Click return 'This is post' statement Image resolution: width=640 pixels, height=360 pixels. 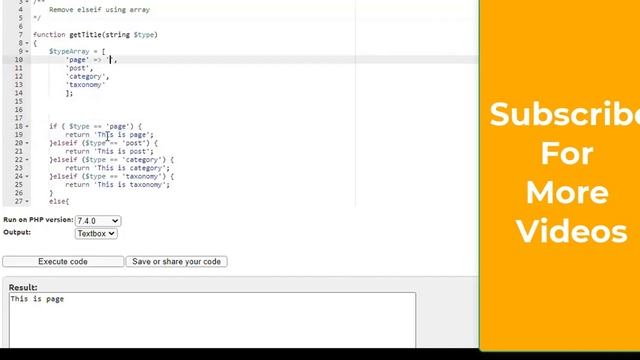pyautogui.click(x=109, y=151)
